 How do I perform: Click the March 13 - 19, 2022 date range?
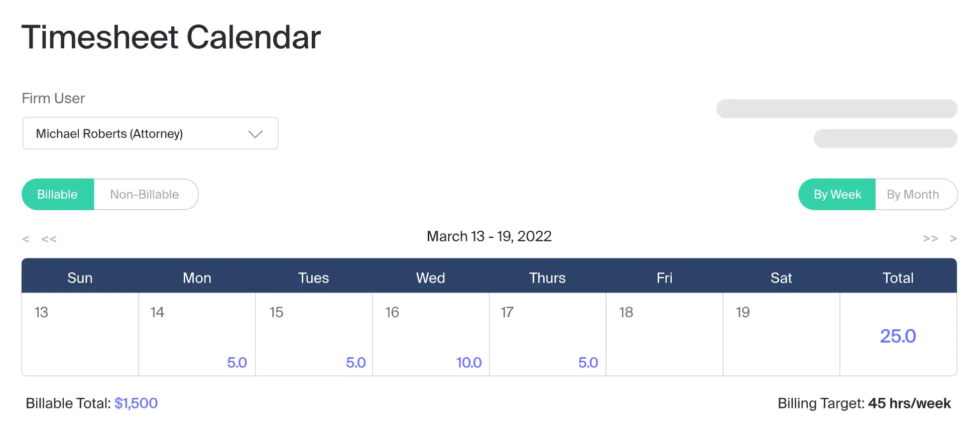(x=489, y=236)
